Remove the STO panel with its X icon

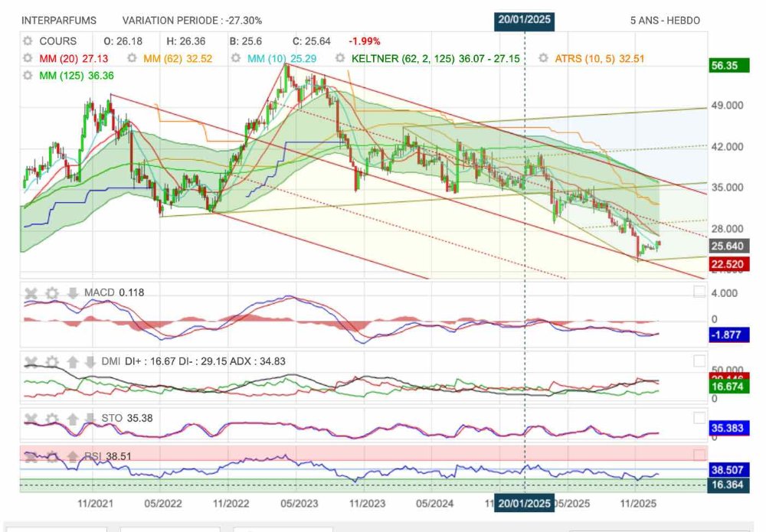pos(31,418)
